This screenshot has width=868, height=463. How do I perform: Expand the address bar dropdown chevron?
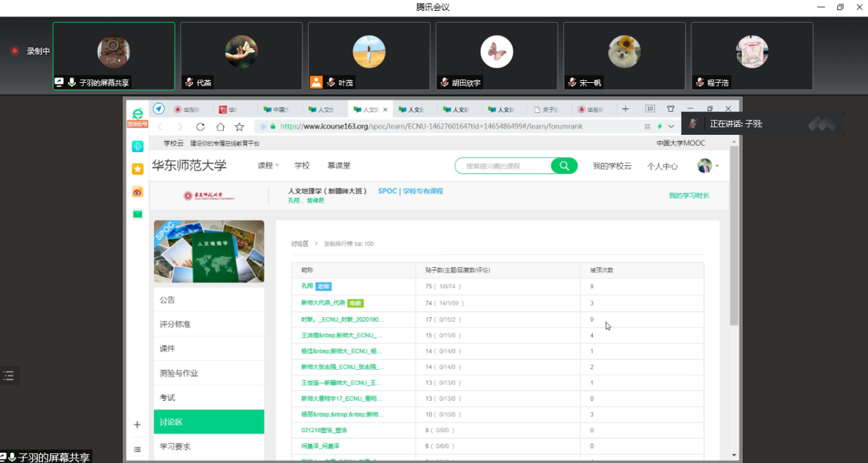tap(671, 127)
